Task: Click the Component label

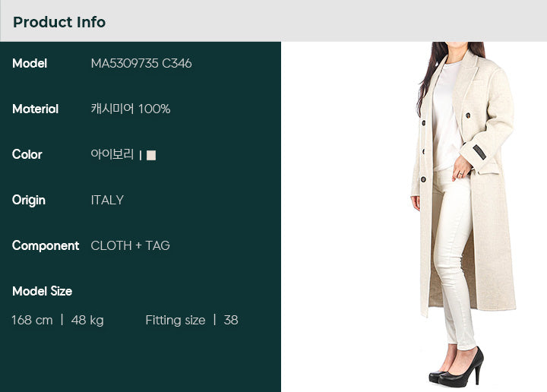Action: click(46, 246)
